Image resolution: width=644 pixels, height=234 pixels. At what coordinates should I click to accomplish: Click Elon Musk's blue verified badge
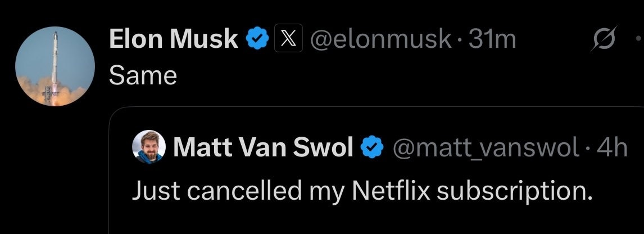click(x=257, y=39)
